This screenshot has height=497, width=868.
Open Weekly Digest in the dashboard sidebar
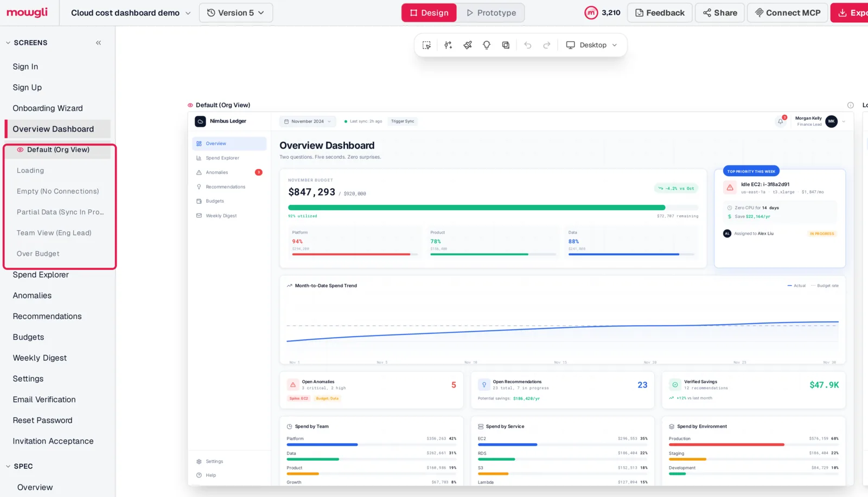[221, 216]
